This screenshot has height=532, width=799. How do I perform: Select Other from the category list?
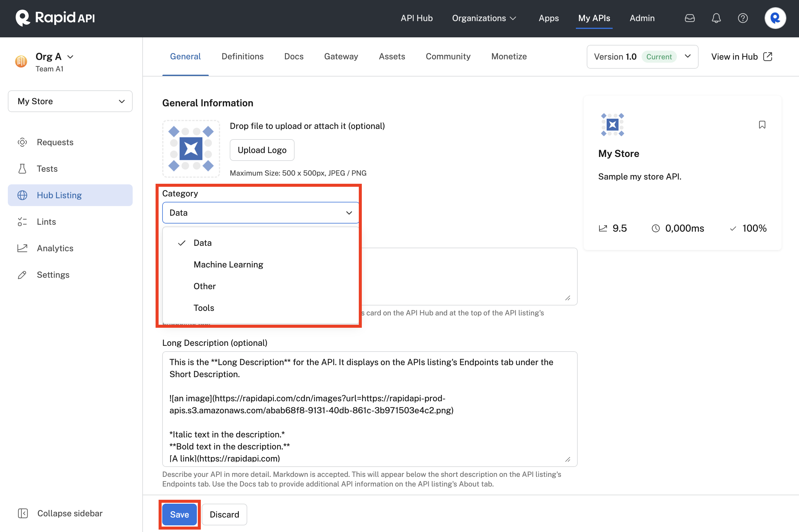coord(205,286)
